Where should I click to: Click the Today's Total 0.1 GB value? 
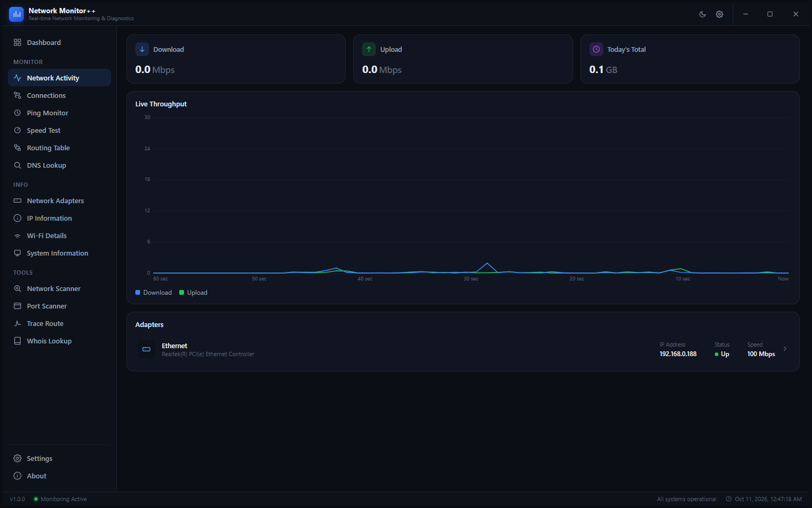(x=603, y=70)
